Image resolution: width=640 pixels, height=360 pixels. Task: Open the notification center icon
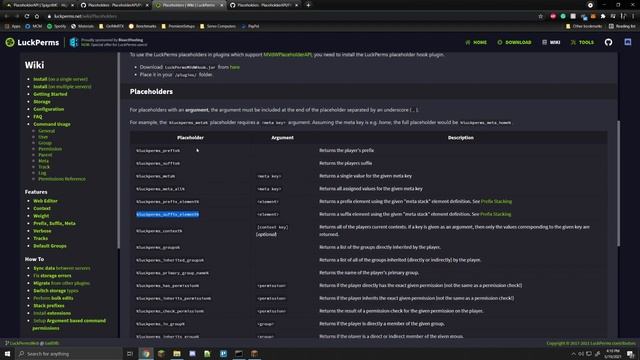click(x=630, y=353)
